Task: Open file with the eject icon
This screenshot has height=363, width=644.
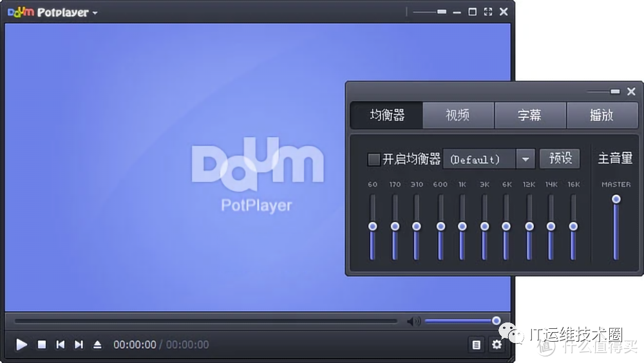Action: click(x=97, y=344)
